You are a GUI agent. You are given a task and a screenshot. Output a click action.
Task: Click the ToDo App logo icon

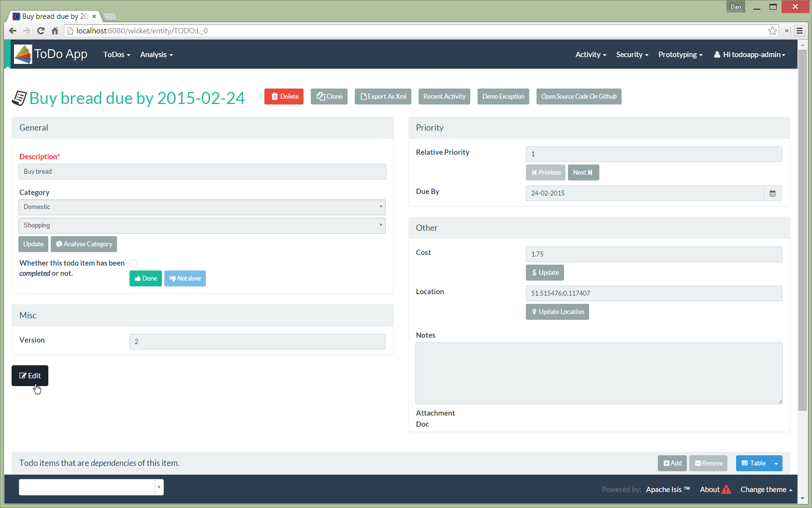click(23, 54)
